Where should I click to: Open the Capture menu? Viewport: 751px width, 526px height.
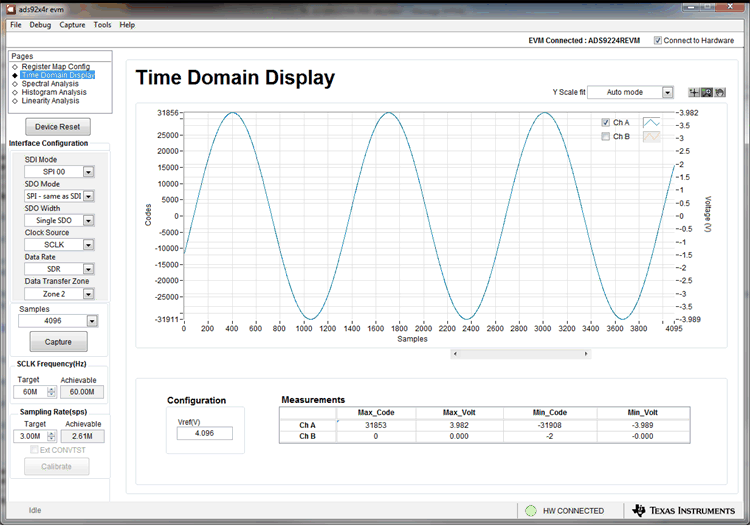coord(72,24)
